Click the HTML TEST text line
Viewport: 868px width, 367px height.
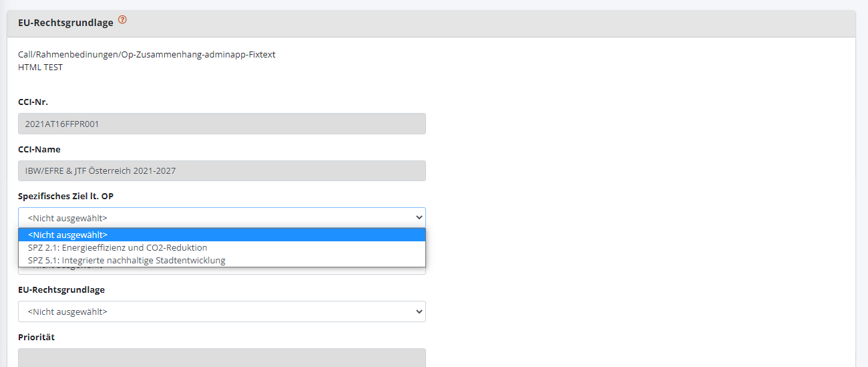[x=40, y=68]
